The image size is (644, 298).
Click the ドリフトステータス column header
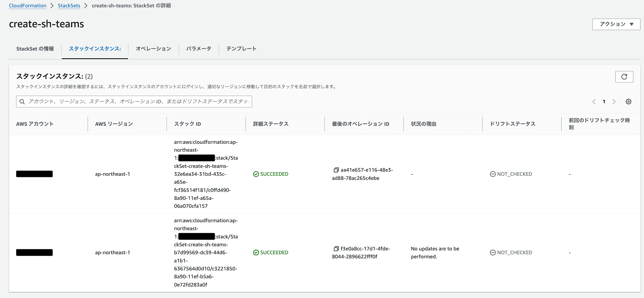click(x=513, y=124)
